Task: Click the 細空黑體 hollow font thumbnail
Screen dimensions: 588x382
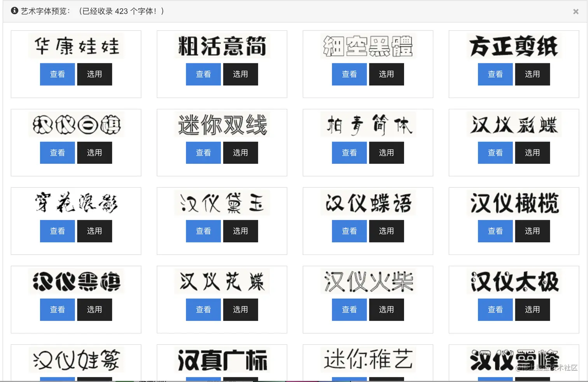Action: tap(368, 46)
